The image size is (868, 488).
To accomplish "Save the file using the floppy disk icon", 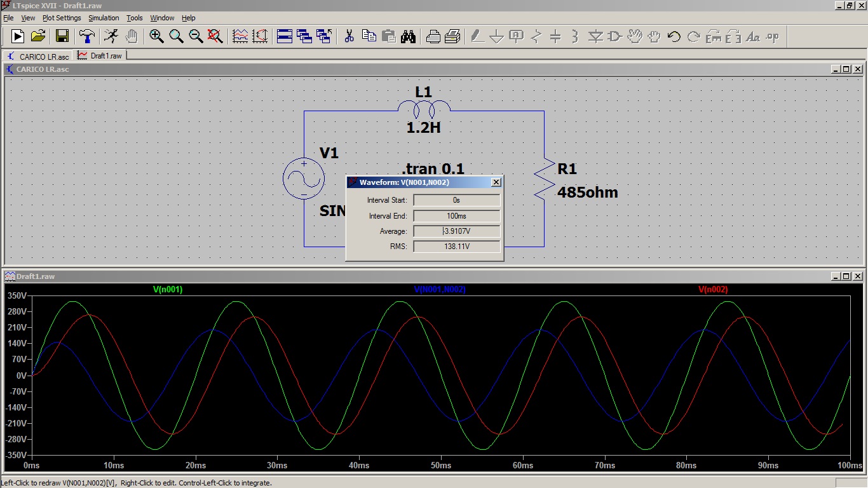I will click(x=62, y=36).
